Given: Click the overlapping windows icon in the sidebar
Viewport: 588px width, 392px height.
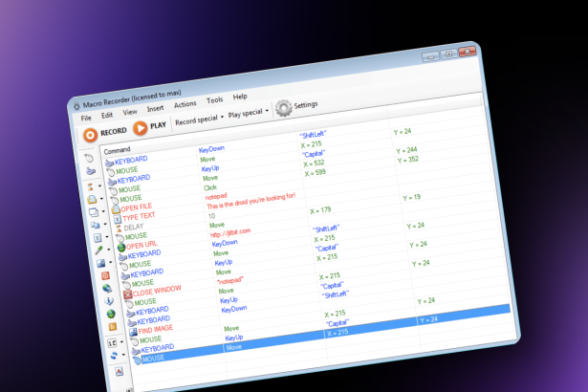Looking at the screenshot, I should [94, 212].
